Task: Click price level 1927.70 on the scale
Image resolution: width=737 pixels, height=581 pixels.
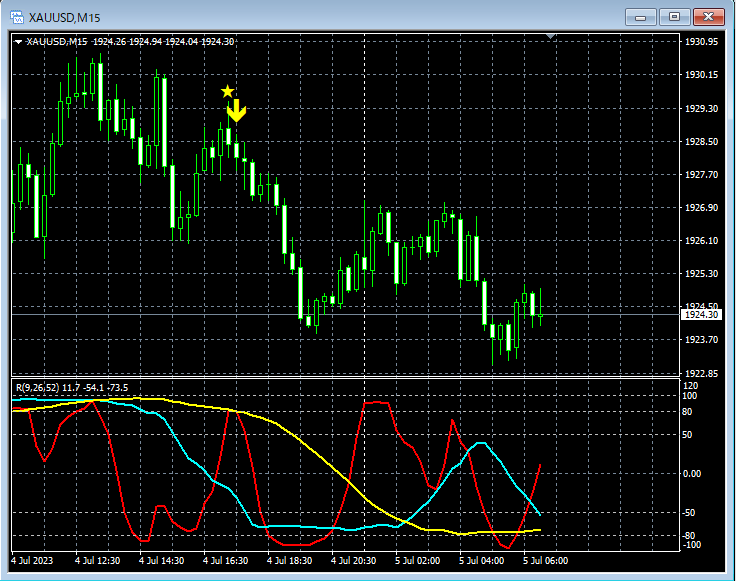Action: point(701,174)
